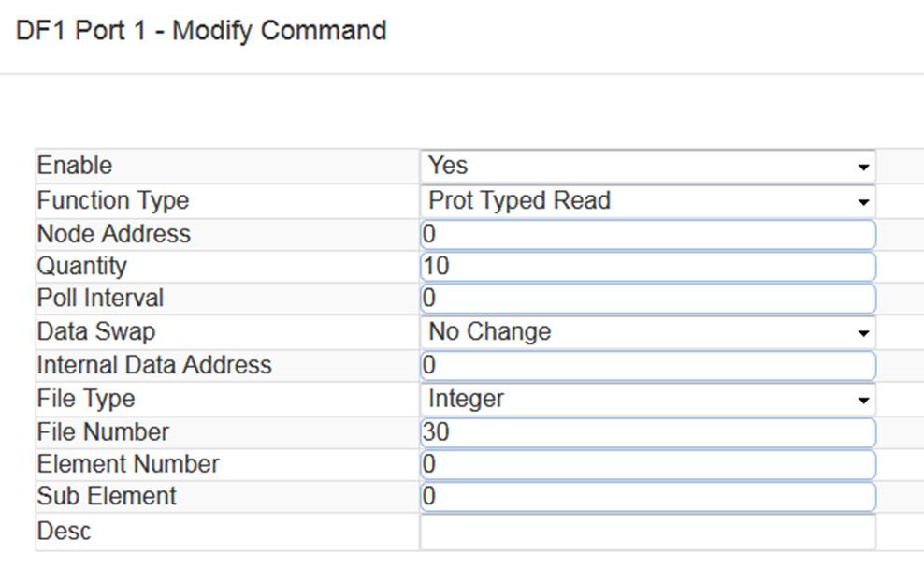Click the empty Desc text field

tap(647, 532)
